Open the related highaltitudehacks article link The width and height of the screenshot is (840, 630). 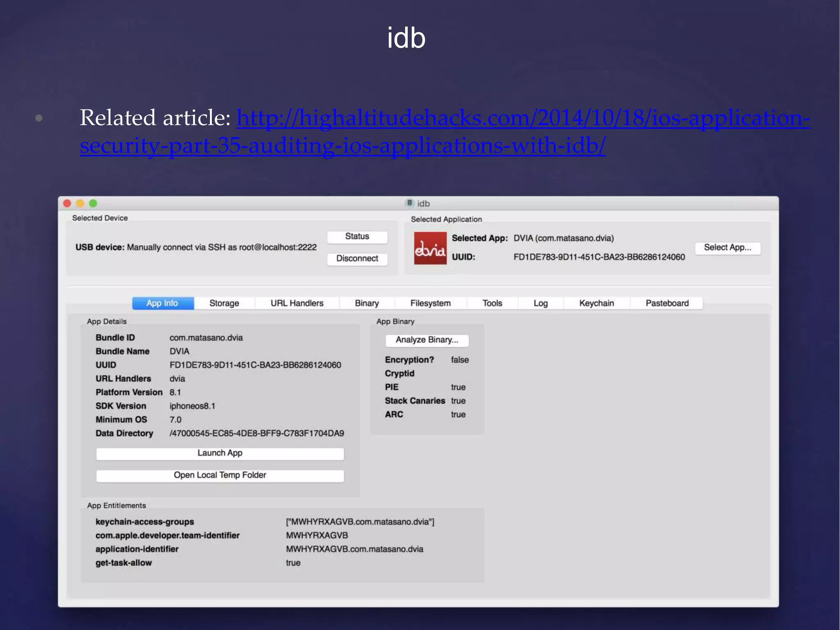[445, 131]
